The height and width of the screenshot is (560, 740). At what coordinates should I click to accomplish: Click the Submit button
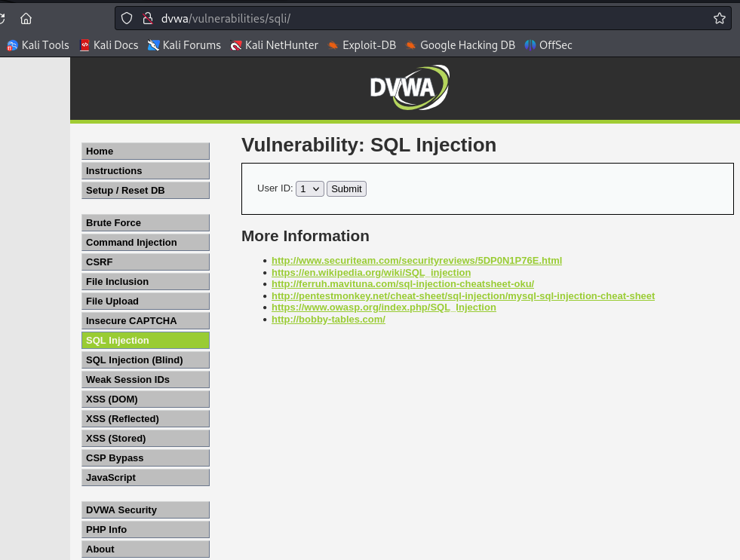click(x=346, y=189)
